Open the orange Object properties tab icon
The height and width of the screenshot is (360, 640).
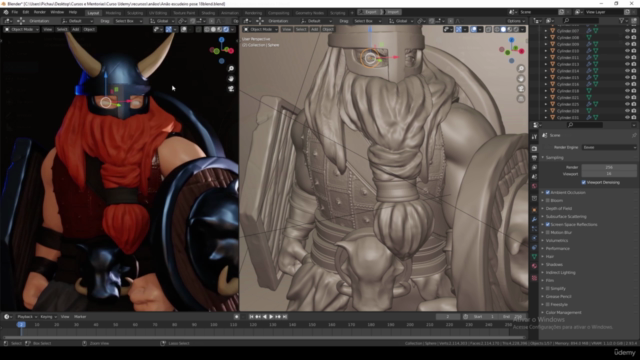pyautogui.click(x=534, y=210)
